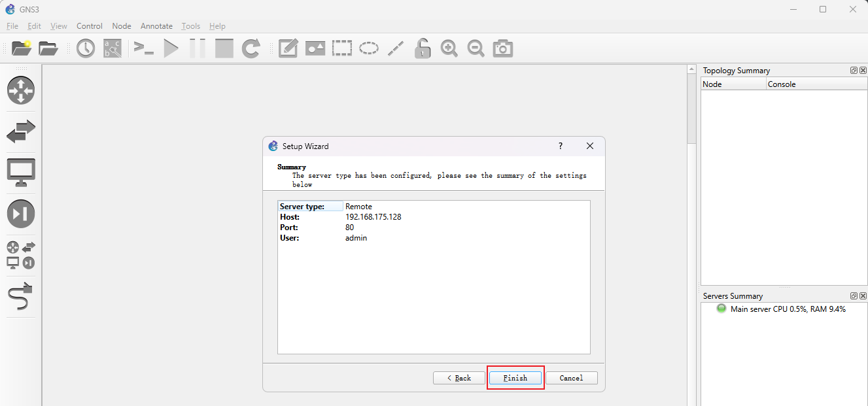
Task: Reload all nodes icon in toolbar
Action: [x=251, y=48]
